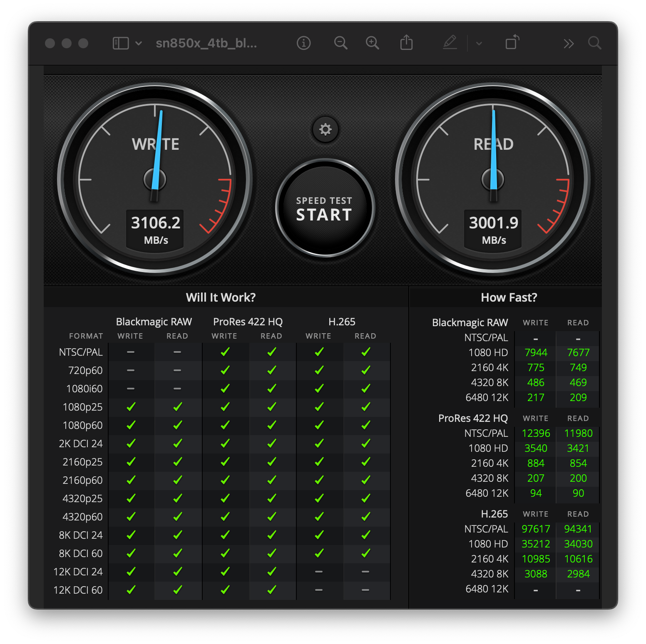Image resolution: width=646 pixels, height=644 pixels.
Task: Expand the Markup options dropdown arrow
Action: (479, 43)
